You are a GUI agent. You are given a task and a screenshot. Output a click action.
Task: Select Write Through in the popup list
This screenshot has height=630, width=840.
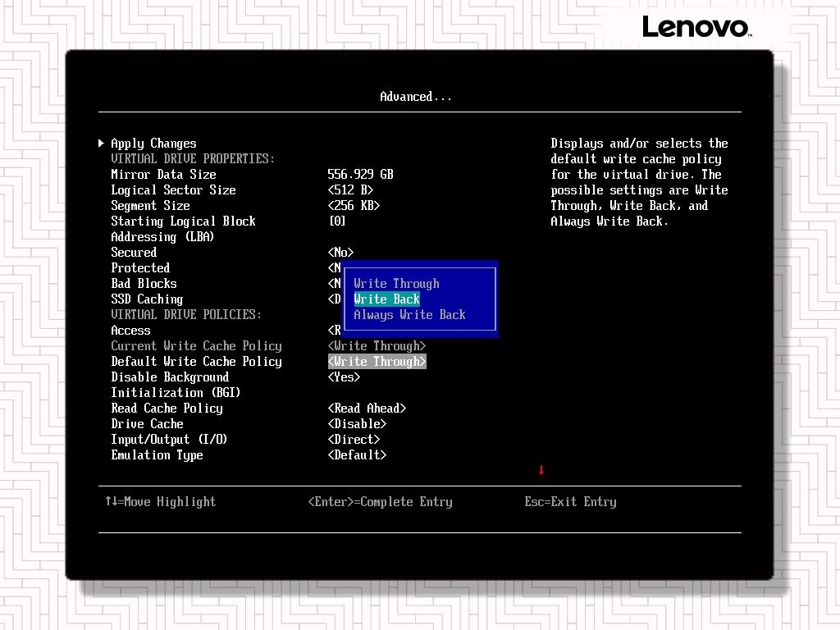tap(396, 284)
